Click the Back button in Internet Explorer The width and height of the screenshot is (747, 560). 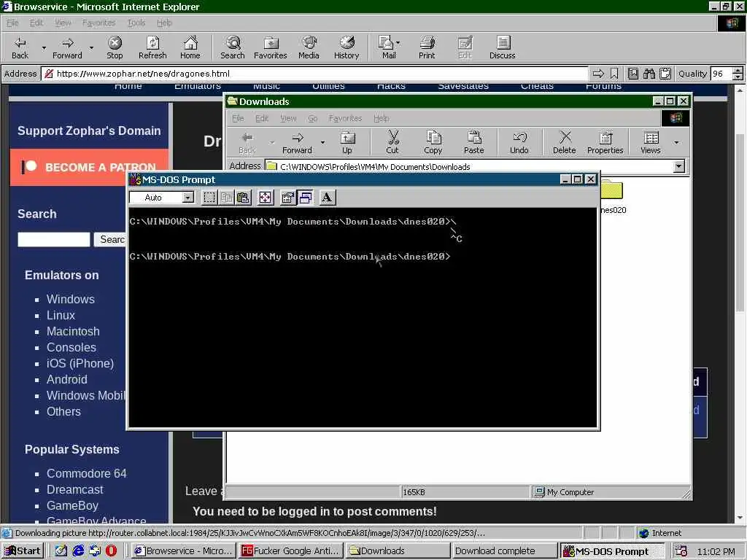tap(20, 47)
